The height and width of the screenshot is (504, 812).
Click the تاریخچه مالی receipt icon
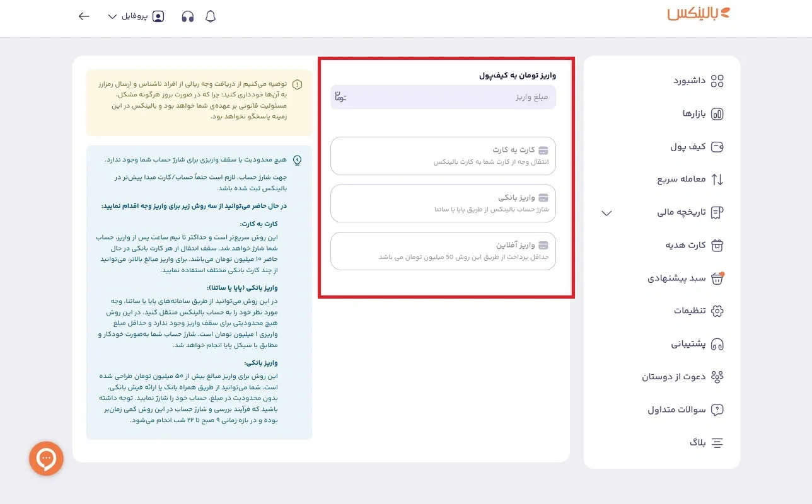pyautogui.click(x=717, y=212)
